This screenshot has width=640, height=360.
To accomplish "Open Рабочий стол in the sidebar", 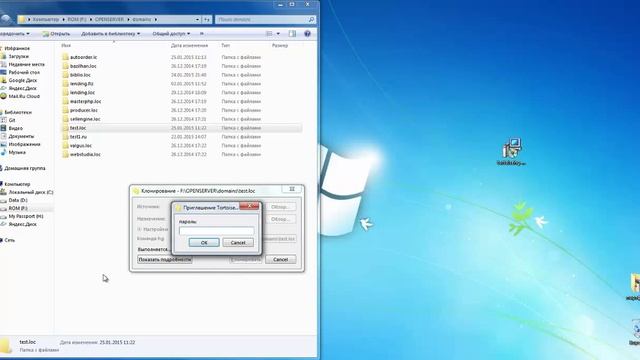I will [x=24, y=72].
